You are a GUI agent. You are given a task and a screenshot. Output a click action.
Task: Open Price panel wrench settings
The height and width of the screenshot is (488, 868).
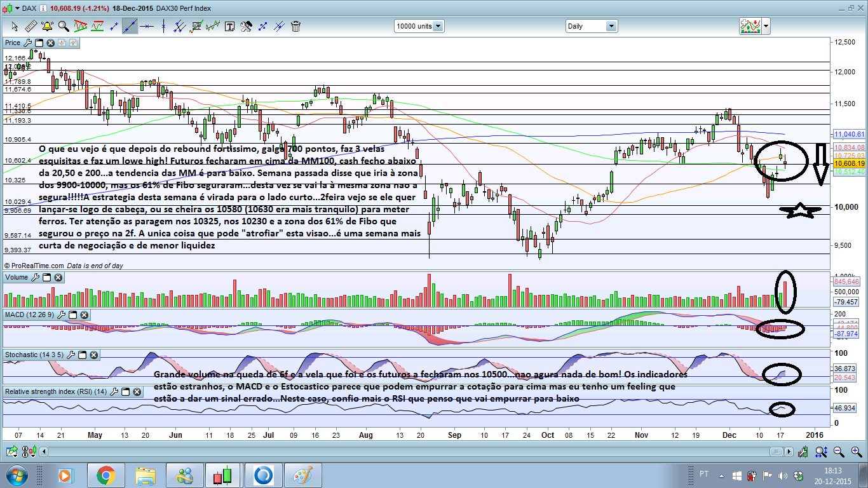pyautogui.click(x=28, y=43)
